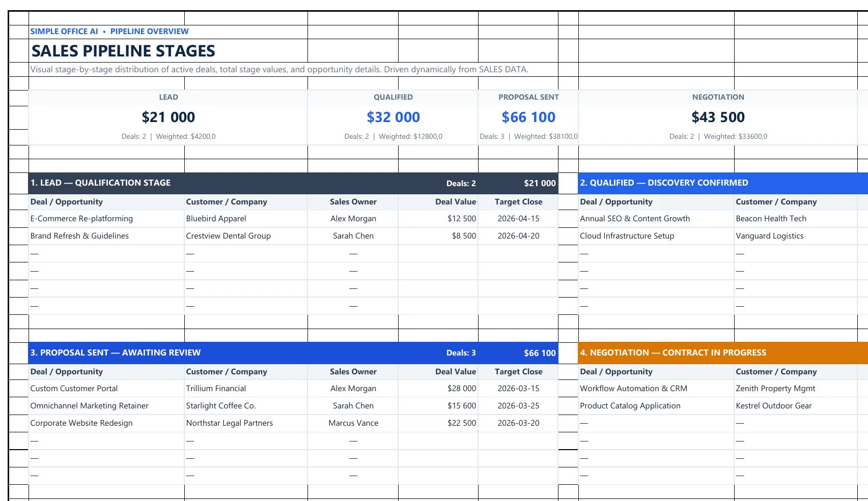868x501 pixels.
Task: Click the E-Commerce Re-platforming deal cell
Action: pos(106,219)
